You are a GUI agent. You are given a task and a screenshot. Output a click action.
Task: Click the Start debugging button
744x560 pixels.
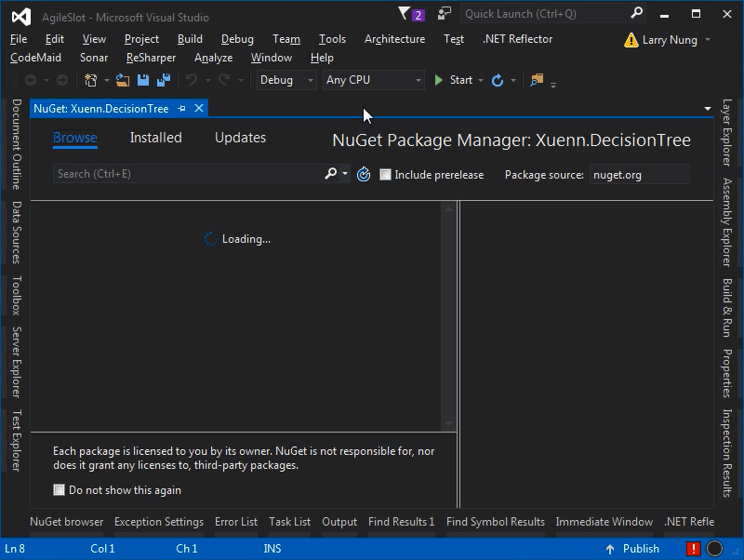click(x=454, y=80)
